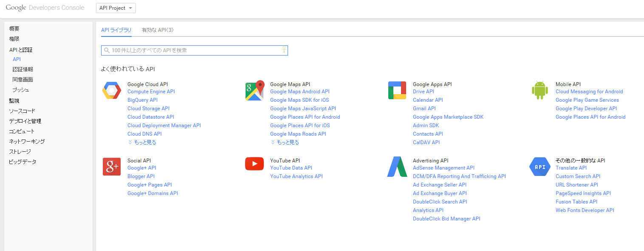Image resolution: width=644 pixels, height=251 pixels.
Task: Open ストレージ in the sidebar
Action: pyautogui.click(x=20, y=152)
